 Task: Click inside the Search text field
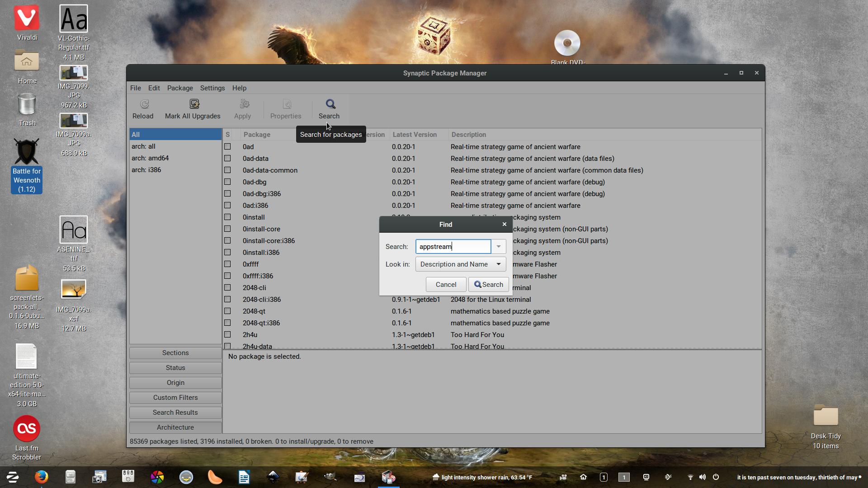click(x=453, y=247)
